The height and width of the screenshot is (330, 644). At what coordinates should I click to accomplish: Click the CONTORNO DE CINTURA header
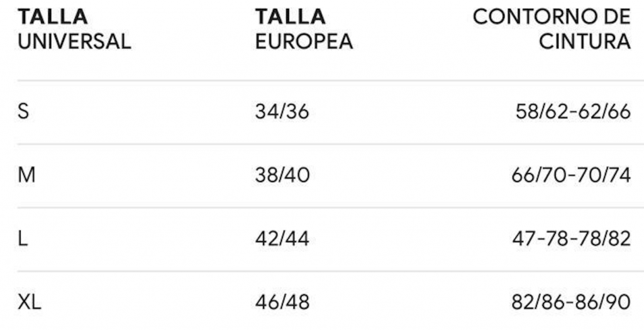[552, 29]
